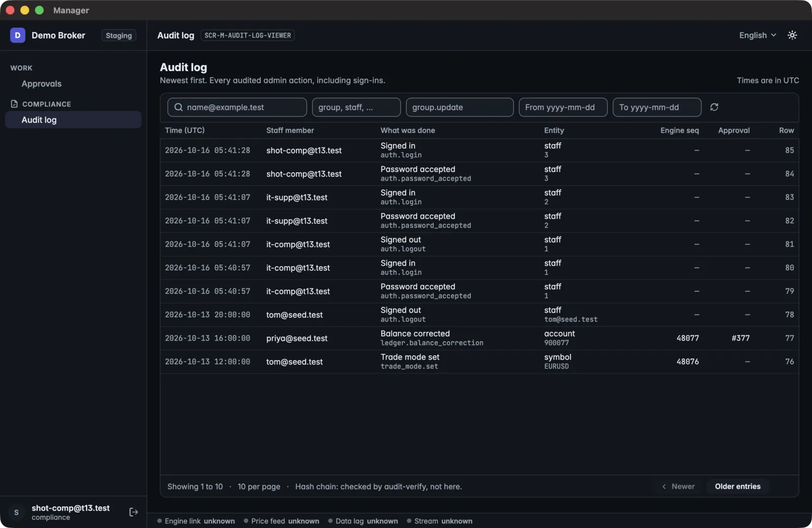812x528 pixels.
Task: Click the Data log unknown status
Action: [x=363, y=521]
